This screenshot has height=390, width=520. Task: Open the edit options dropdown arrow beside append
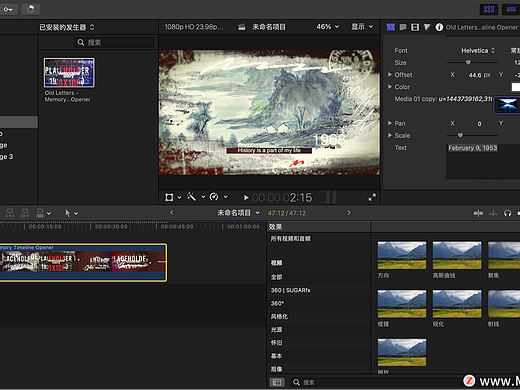click(49, 213)
